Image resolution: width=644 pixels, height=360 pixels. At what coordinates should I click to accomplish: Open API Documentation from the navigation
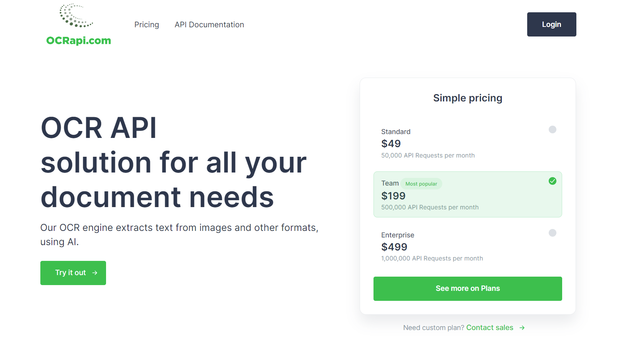pos(209,25)
